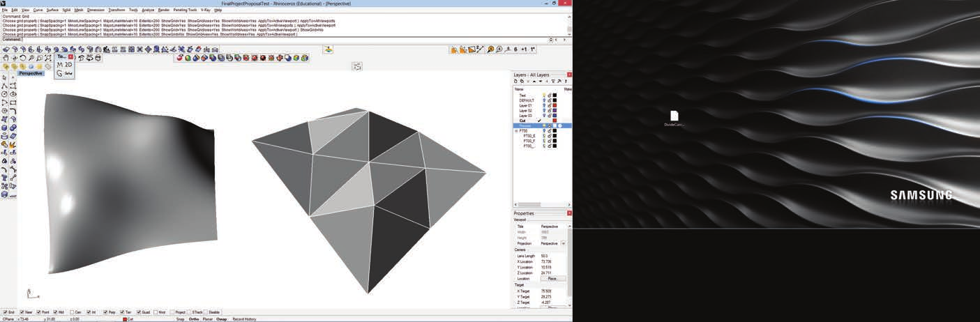Viewport: 980px width, 322px height.
Task: Click the zoom magnifier icon in top-right toolbar
Action: click(490, 49)
